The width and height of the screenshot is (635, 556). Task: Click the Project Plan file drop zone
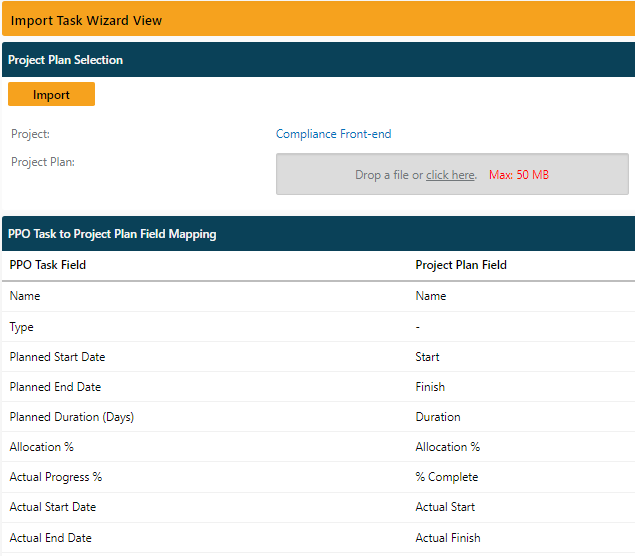click(452, 174)
